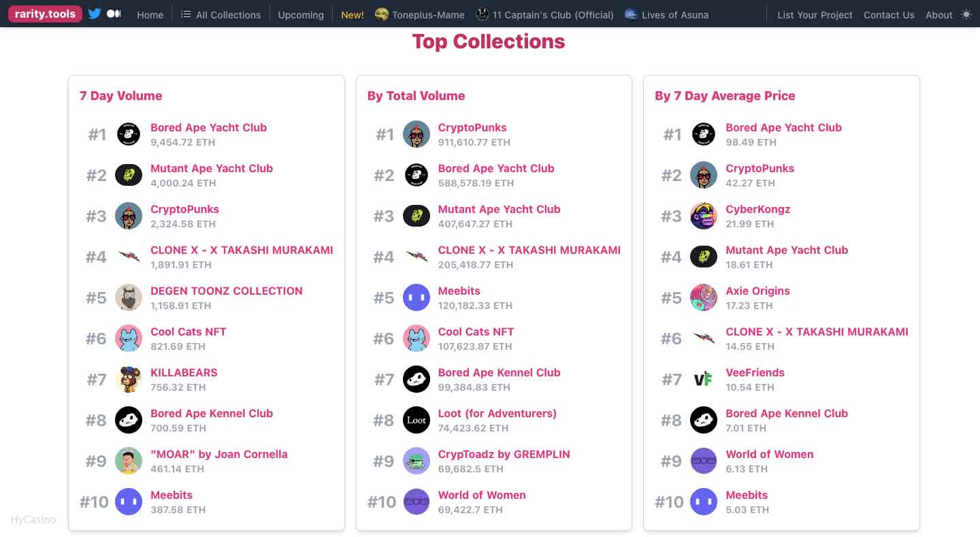This screenshot has width=980, height=537.
Task: Open the About page
Action: pyautogui.click(x=939, y=14)
